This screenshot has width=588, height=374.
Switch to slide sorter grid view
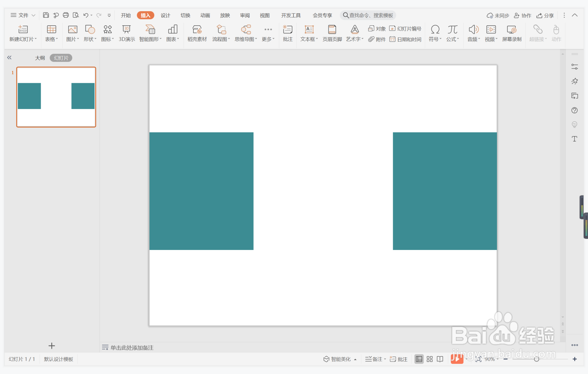click(x=430, y=359)
